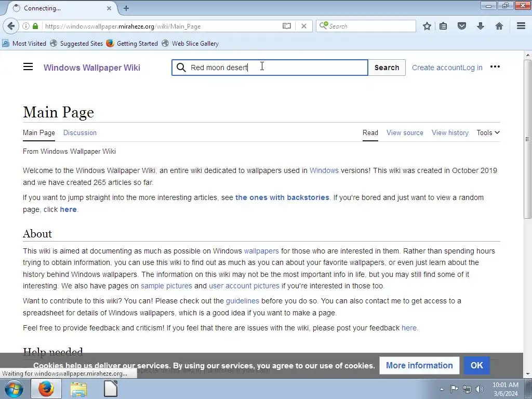Viewport: 532px width, 399px height.
Task: Click feedback 'here' link
Action: (409, 328)
